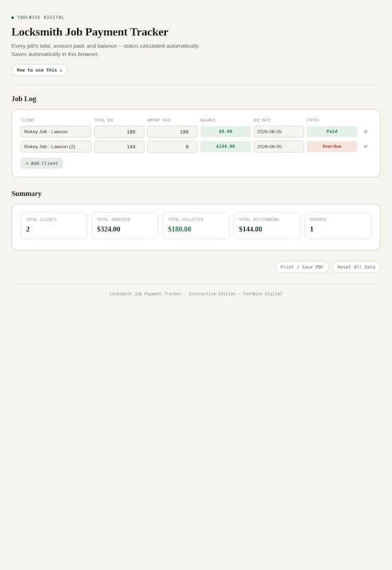
Task: Add a new client row
Action: [x=41, y=163]
